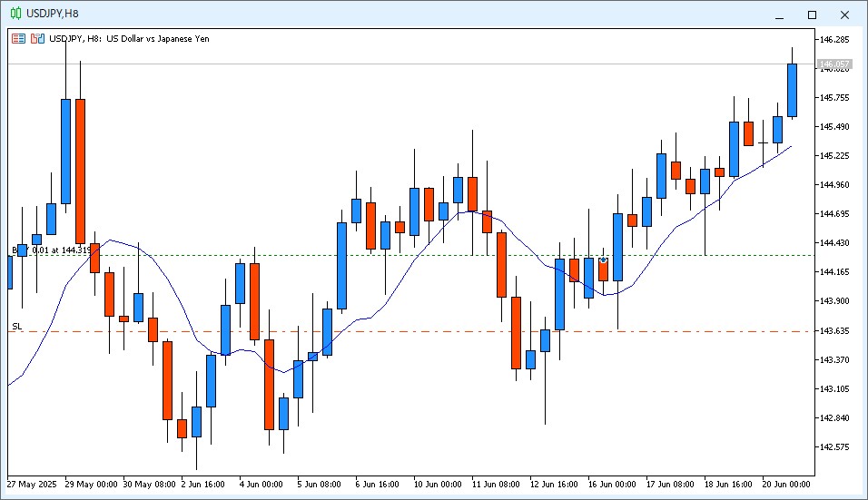Click the USDJPY,H8 window title text
This screenshot has width=868, height=500.
click(53, 14)
